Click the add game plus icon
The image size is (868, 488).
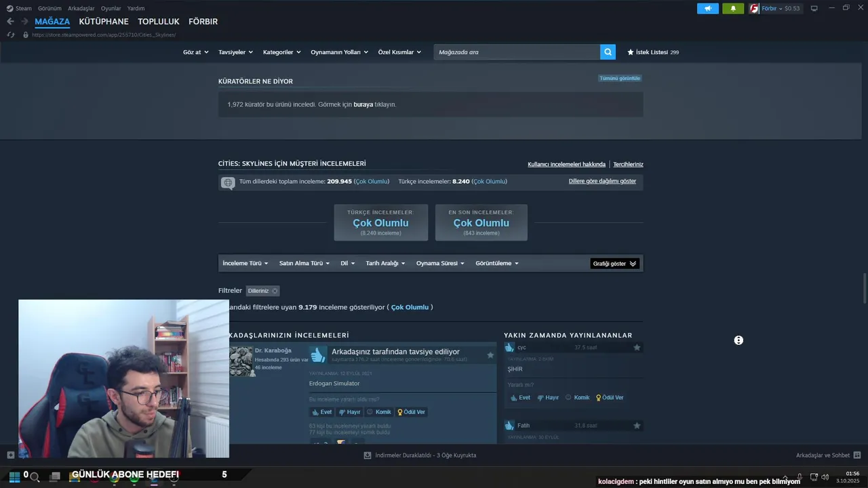(10, 455)
